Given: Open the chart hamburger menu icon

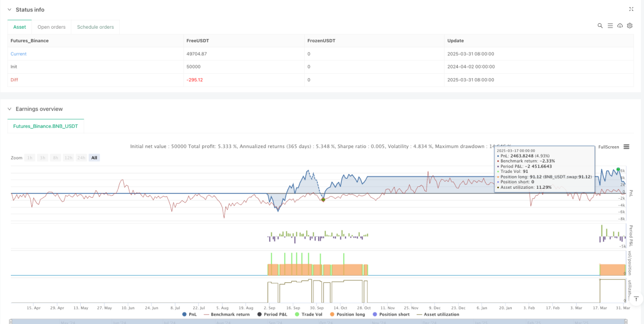Looking at the screenshot, I should [627, 147].
